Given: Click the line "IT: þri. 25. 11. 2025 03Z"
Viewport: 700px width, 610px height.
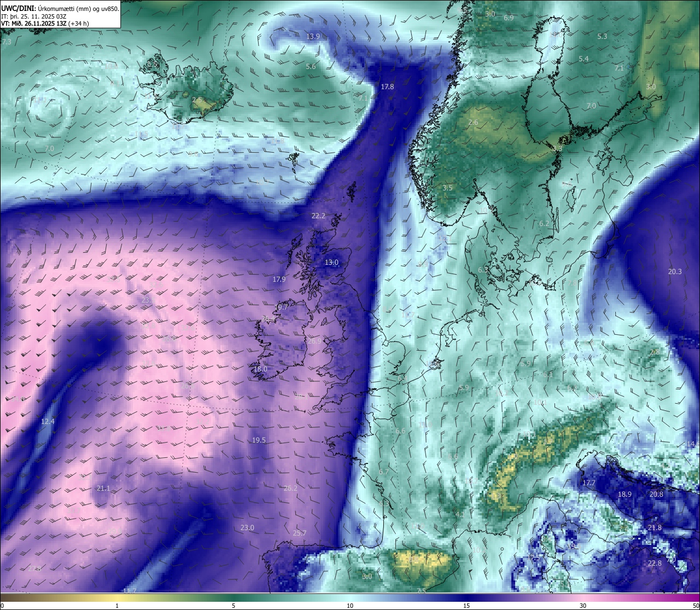Looking at the screenshot, I should (33, 16).
